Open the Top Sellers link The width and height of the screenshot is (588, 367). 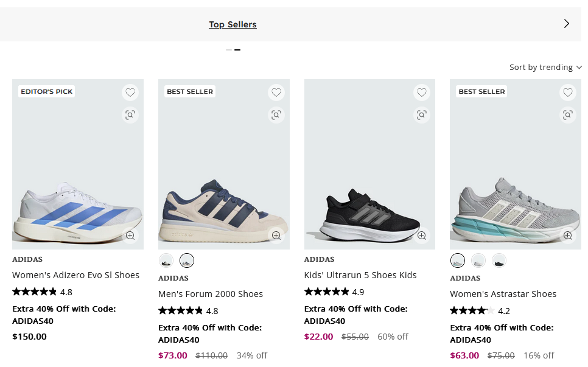(x=233, y=24)
